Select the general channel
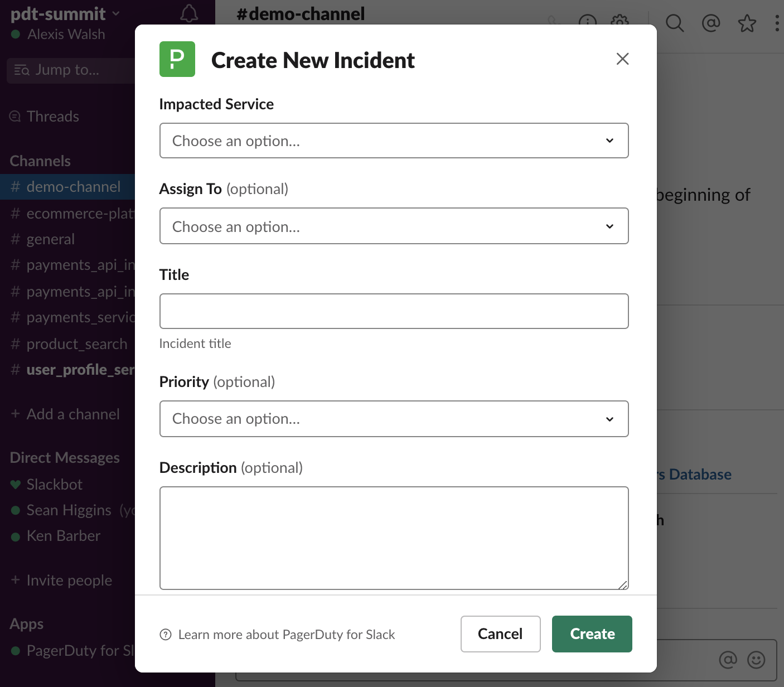This screenshot has height=687, width=784. click(x=50, y=239)
